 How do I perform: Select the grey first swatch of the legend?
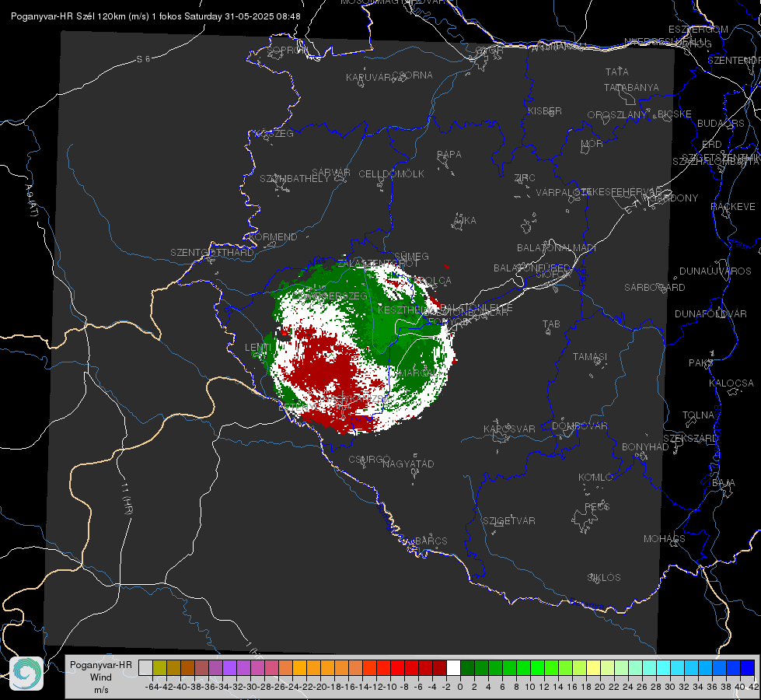click(145, 668)
